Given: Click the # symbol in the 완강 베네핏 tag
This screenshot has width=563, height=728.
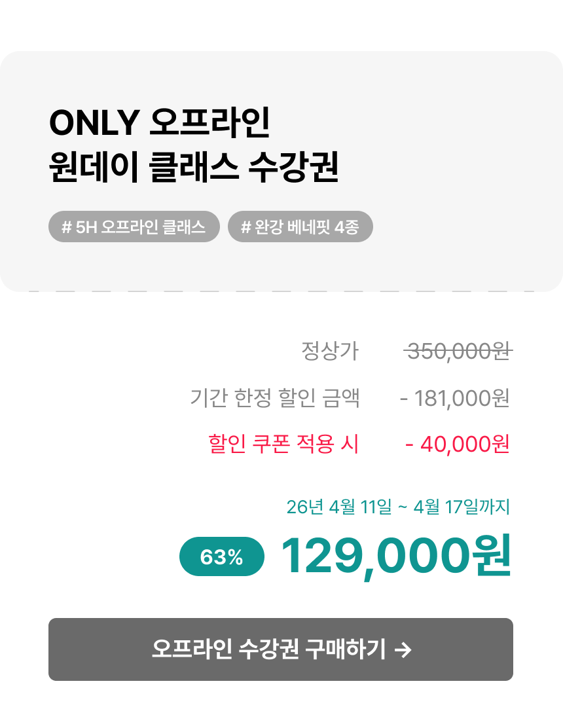Looking at the screenshot, I should 246,227.
